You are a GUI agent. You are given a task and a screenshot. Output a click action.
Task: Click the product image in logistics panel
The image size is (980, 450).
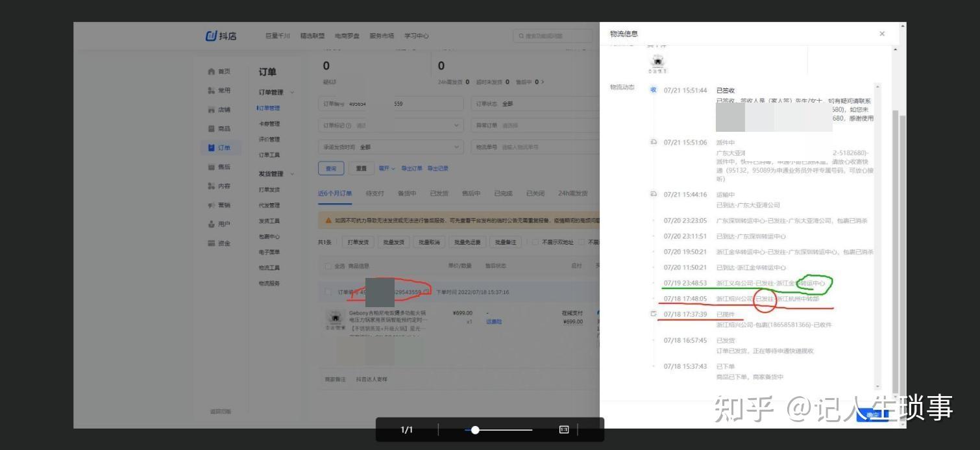point(657,63)
